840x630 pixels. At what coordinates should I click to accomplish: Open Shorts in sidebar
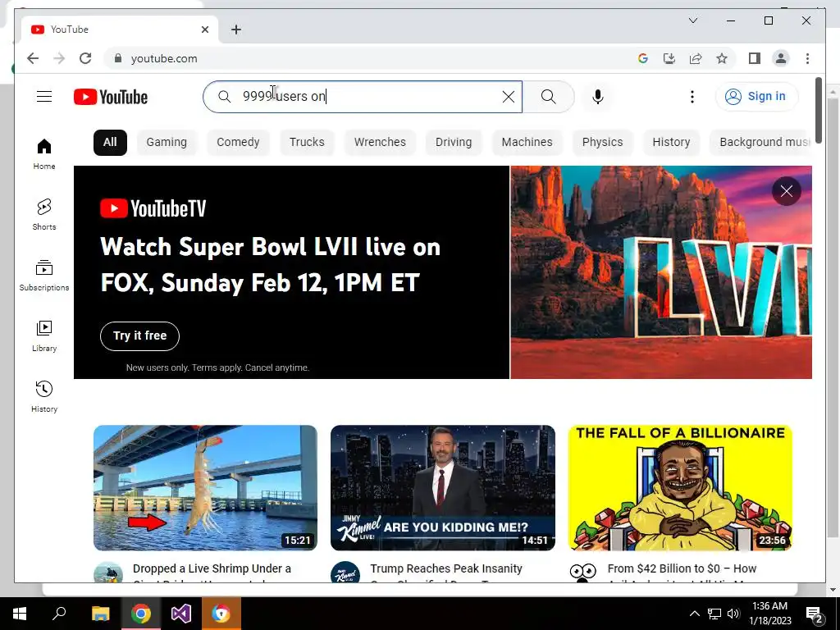(x=44, y=214)
